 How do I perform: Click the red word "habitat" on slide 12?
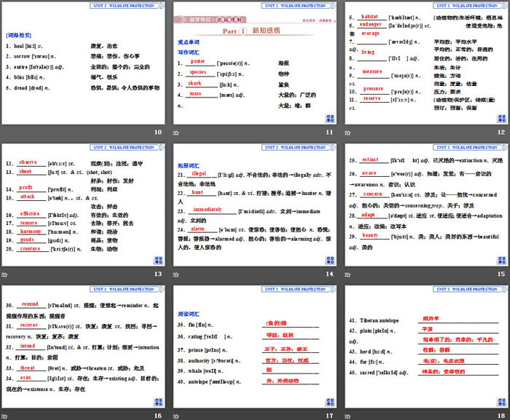tap(369, 16)
